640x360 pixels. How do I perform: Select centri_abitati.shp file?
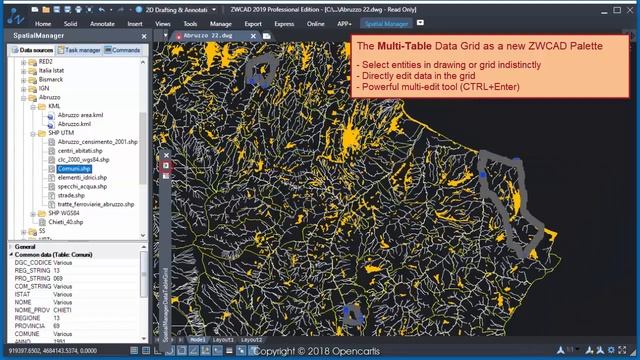point(80,151)
